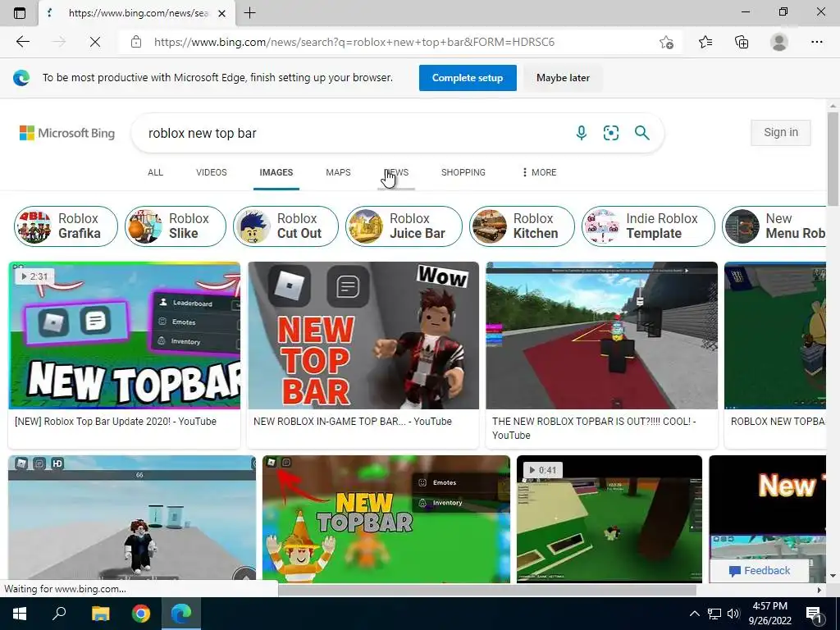This screenshot has height=630, width=840.
Task: Search using an image icon
Action: (x=610, y=132)
